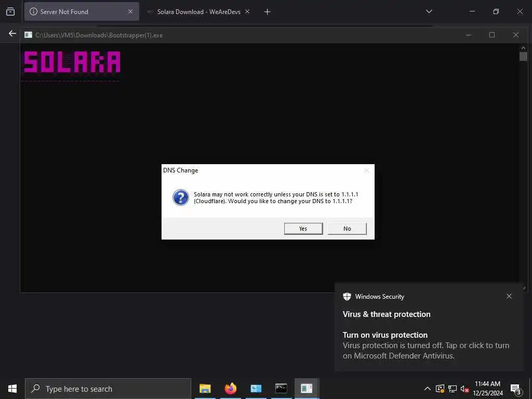Click Virus & threat protection heading
Image resolution: width=532 pixels, height=399 pixels.
[x=387, y=314]
